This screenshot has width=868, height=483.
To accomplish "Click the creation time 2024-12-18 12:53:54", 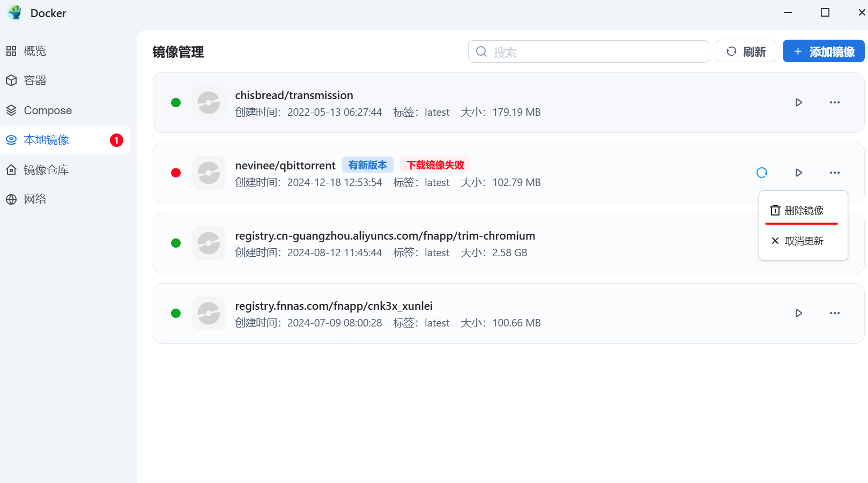I will pos(335,182).
